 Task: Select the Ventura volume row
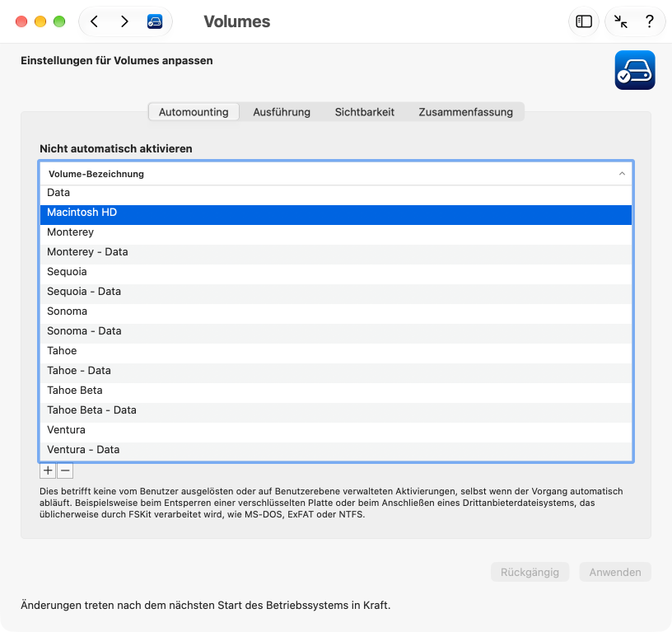(x=336, y=432)
